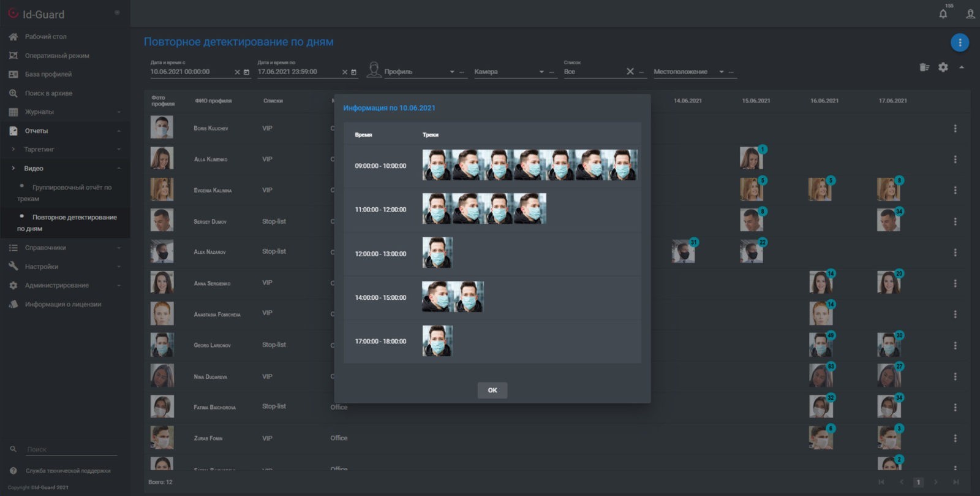The width and height of the screenshot is (980, 496).
Task: Open Archive search in the sidebar
Action: [48, 93]
